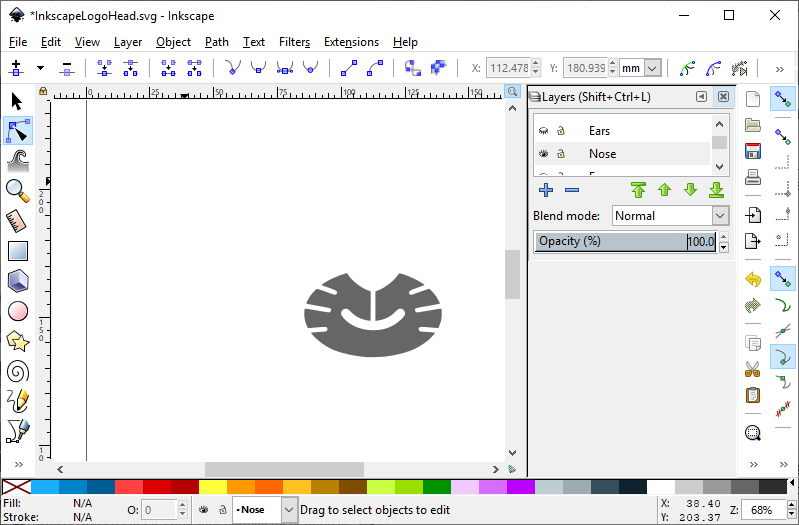Viewport: 799px width, 525px height.
Task: Click the Insert new nodes icon
Action: pos(16,68)
